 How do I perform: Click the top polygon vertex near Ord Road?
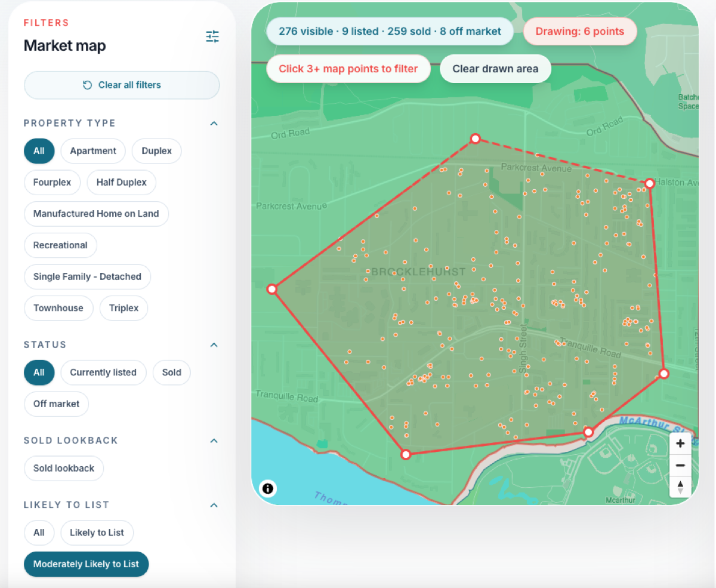[x=475, y=138]
